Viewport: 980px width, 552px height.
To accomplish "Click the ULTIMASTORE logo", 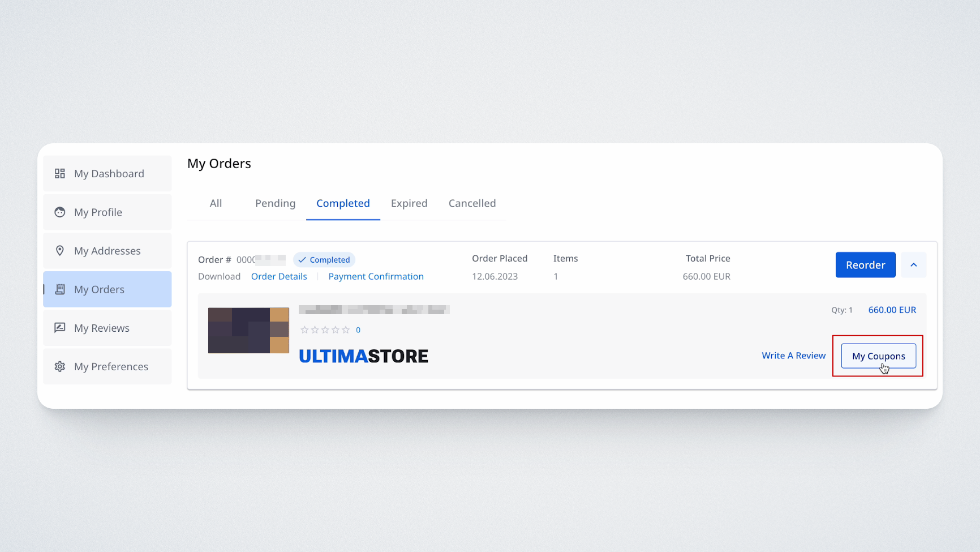I will tap(363, 356).
